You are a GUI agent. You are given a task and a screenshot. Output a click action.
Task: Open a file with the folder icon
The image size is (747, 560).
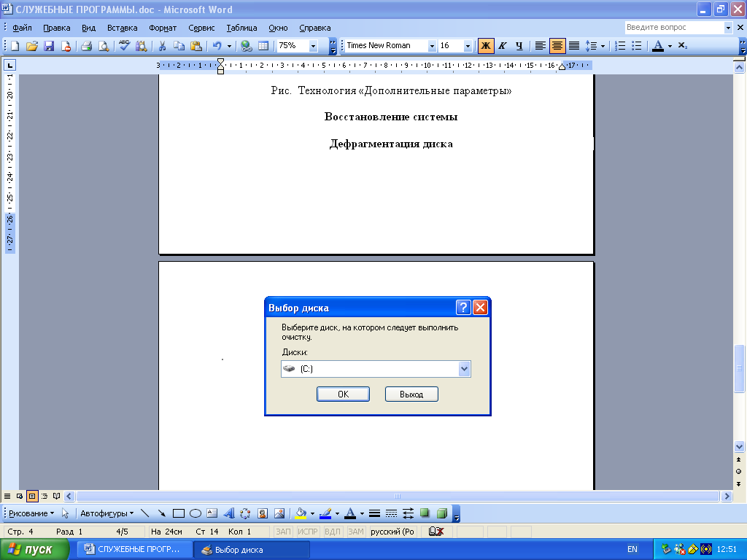click(32, 46)
